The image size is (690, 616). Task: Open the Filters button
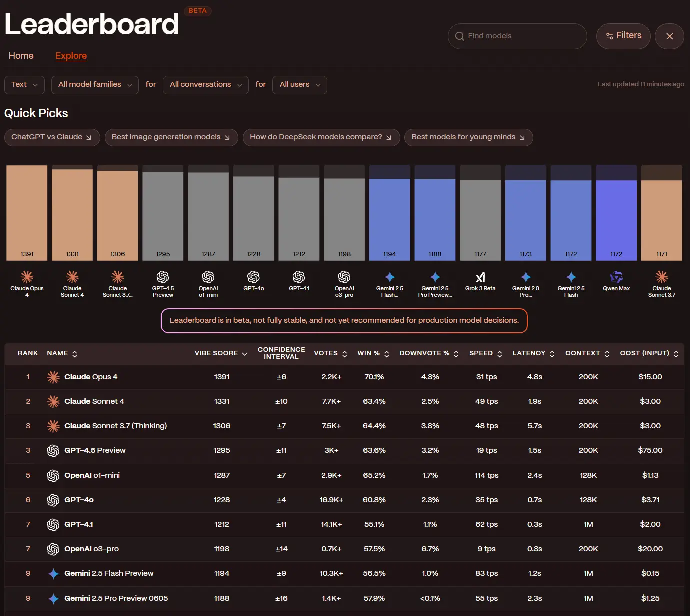coord(623,36)
